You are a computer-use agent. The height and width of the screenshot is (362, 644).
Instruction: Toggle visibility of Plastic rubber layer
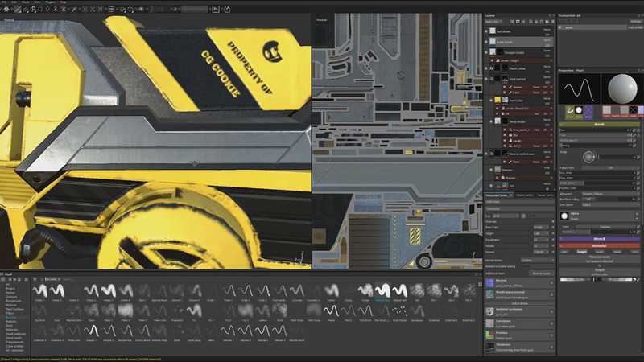tap(486, 68)
